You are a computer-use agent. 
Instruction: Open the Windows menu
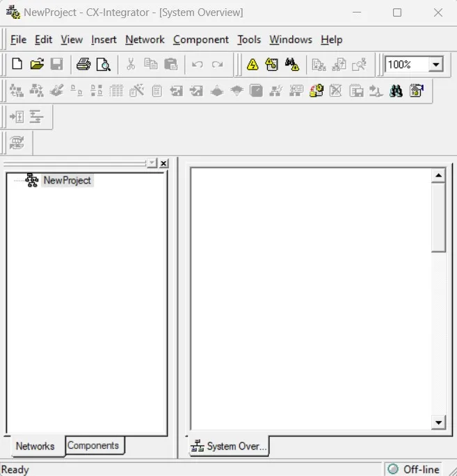pyautogui.click(x=291, y=40)
